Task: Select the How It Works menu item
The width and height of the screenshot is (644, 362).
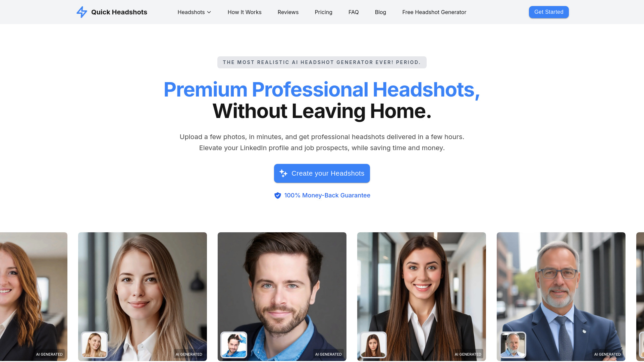Action: tap(245, 12)
